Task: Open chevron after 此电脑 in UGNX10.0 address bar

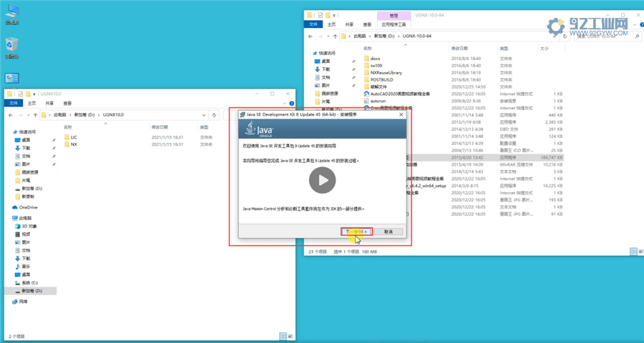Action: [x=71, y=115]
